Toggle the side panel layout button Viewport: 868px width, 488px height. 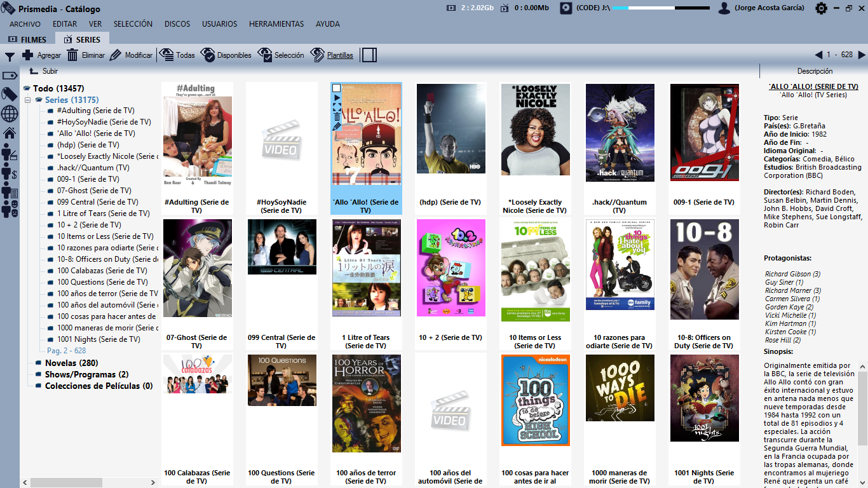369,55
